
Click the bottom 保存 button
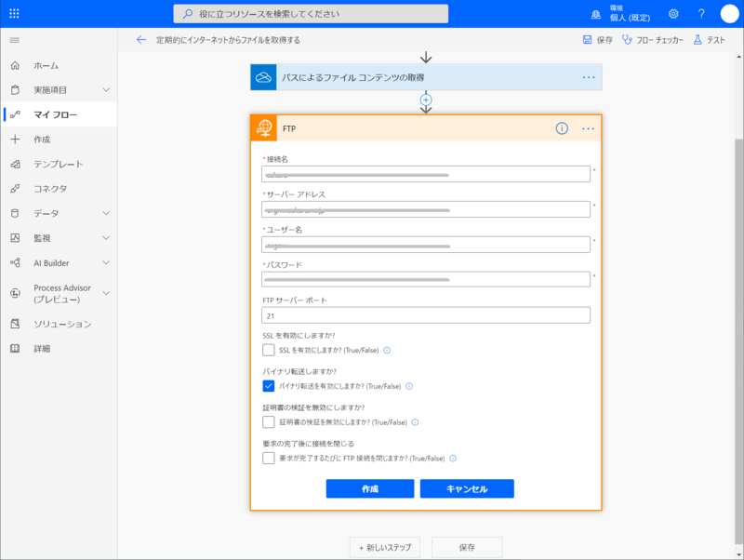pos(467,547)
